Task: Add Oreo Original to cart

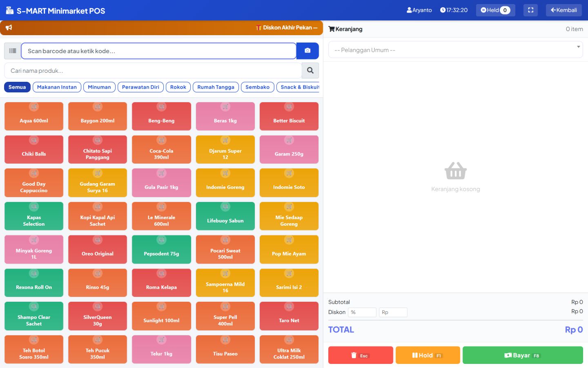Action: click(x=98, y=249)
